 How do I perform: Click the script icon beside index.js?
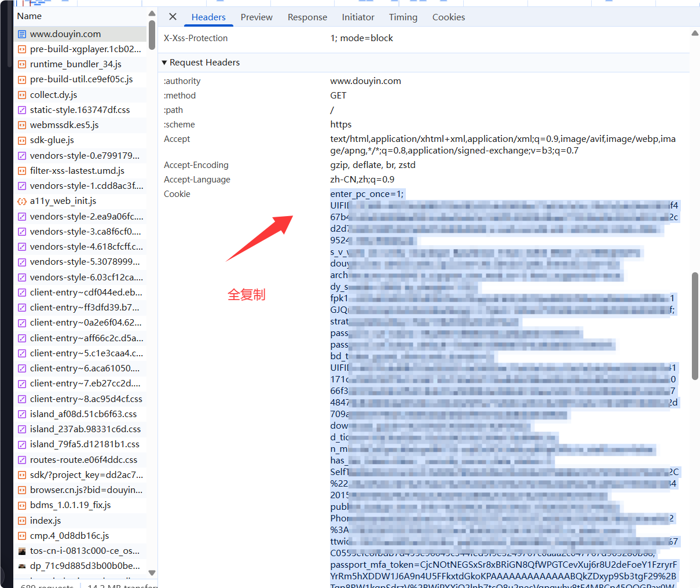pyautogui.click(x=22, y=521)
